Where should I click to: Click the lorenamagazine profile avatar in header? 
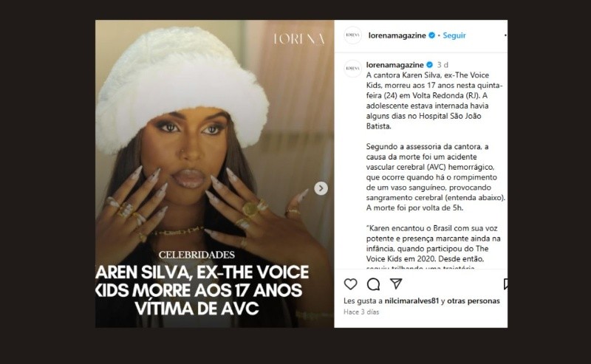point(353,35)
